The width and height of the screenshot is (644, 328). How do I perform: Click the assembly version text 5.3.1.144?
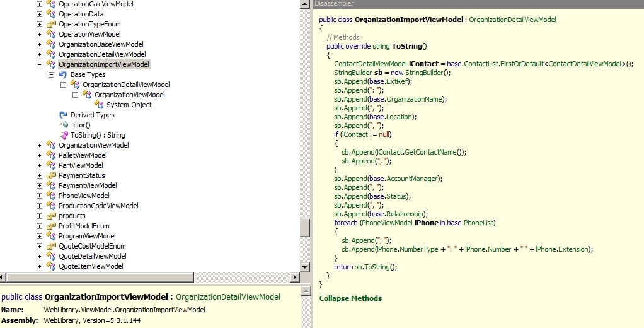pos(125,320)
